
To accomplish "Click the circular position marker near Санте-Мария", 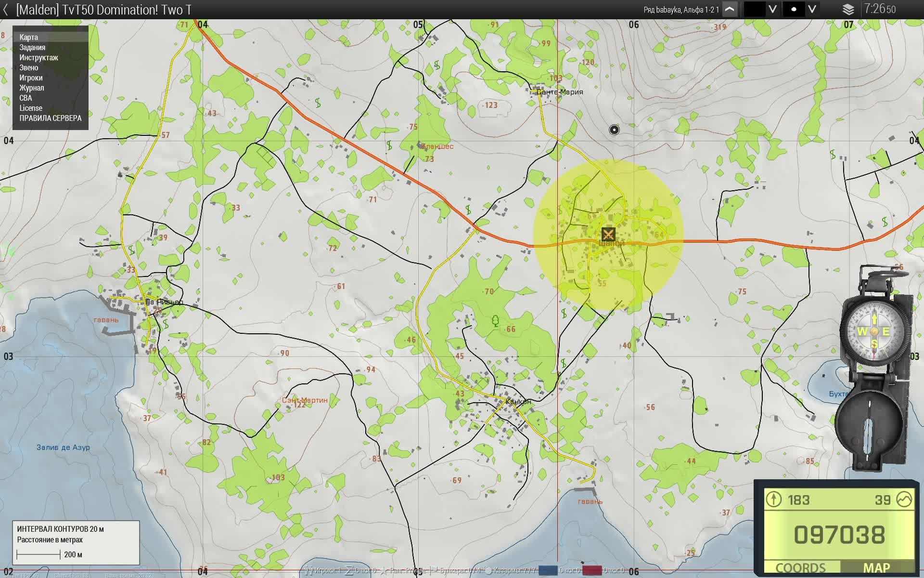I will coord(614,130).
